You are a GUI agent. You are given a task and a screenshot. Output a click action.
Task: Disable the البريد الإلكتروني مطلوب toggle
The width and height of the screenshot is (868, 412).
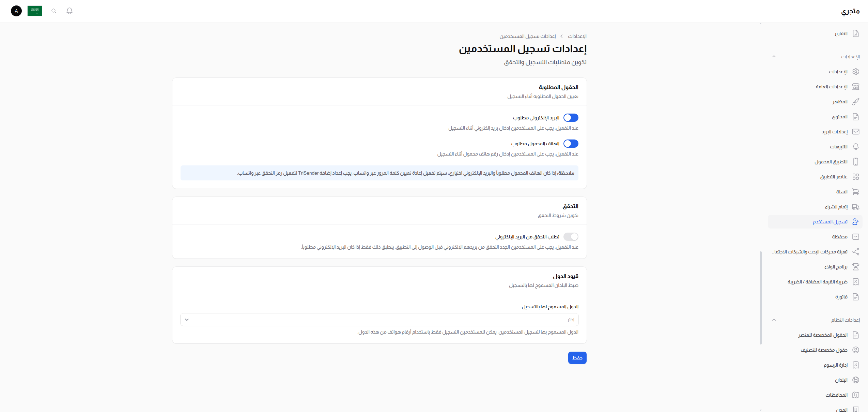[571, 117]
